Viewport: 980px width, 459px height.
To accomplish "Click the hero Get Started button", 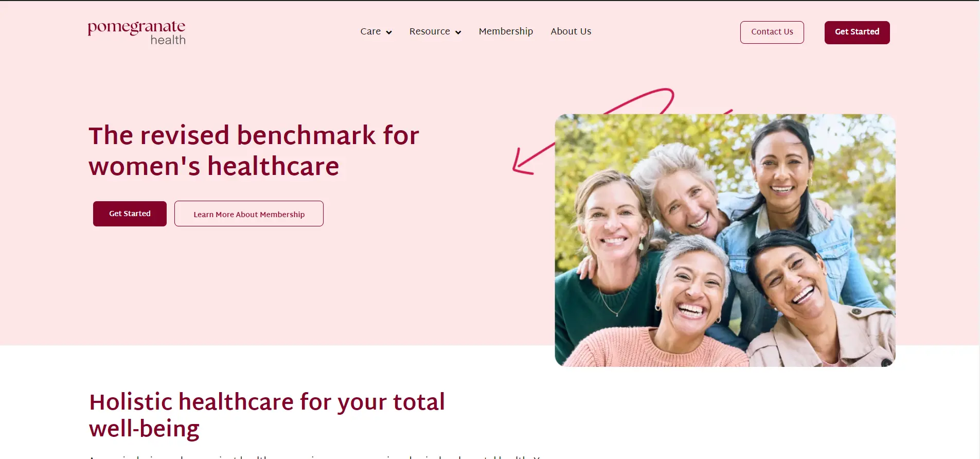I will pos(130,214).
